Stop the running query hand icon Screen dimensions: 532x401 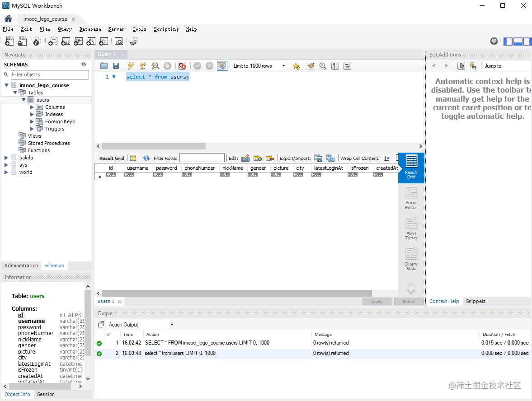[x=167, y=66]
